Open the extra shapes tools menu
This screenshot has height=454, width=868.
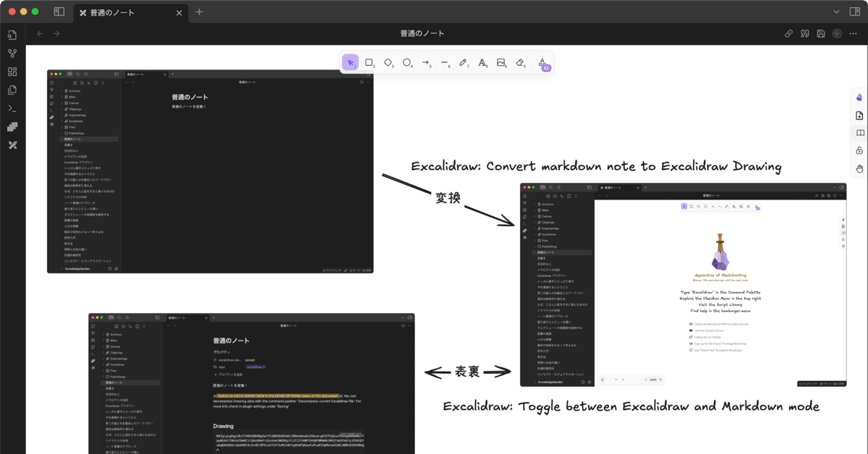click(543, 64)
